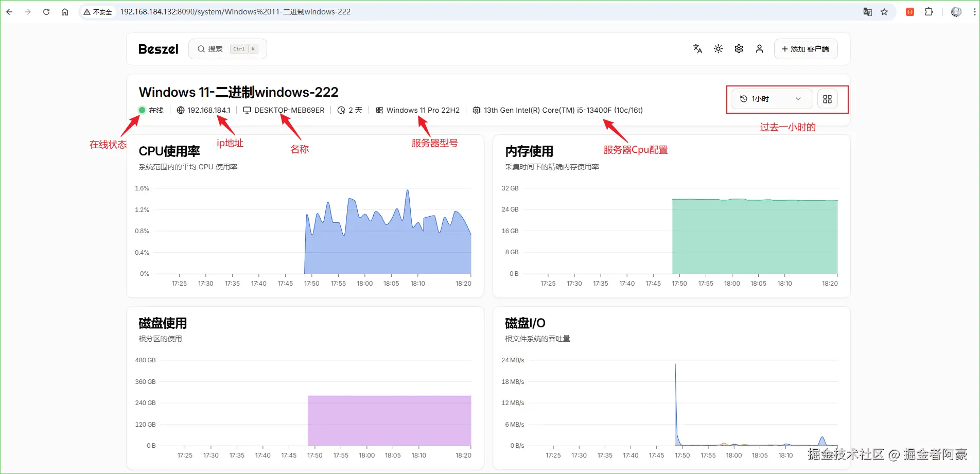Click the 24 MB/s axis label on disk I/O chart

(x=513, y=360)
